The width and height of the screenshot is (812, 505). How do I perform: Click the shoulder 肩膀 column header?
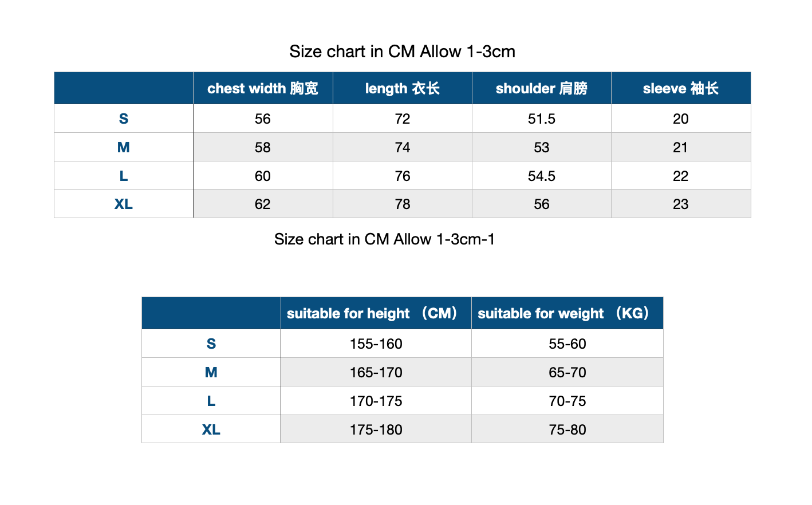(542, 88)
